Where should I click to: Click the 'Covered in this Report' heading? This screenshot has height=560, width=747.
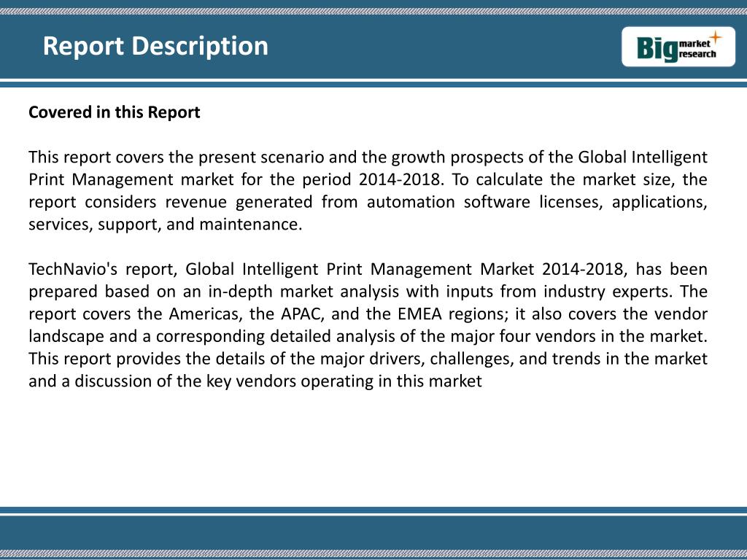pos(115,112)
